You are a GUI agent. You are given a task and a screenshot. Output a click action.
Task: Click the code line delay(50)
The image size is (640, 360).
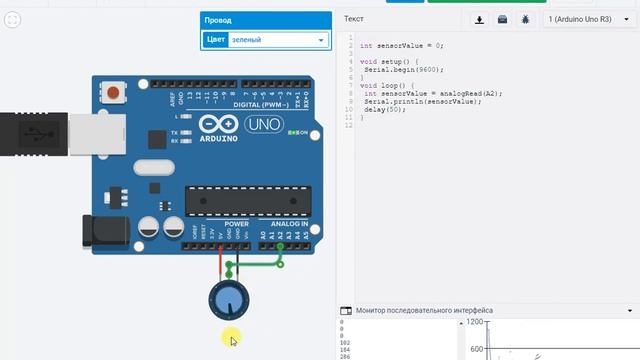click(385, 109)
